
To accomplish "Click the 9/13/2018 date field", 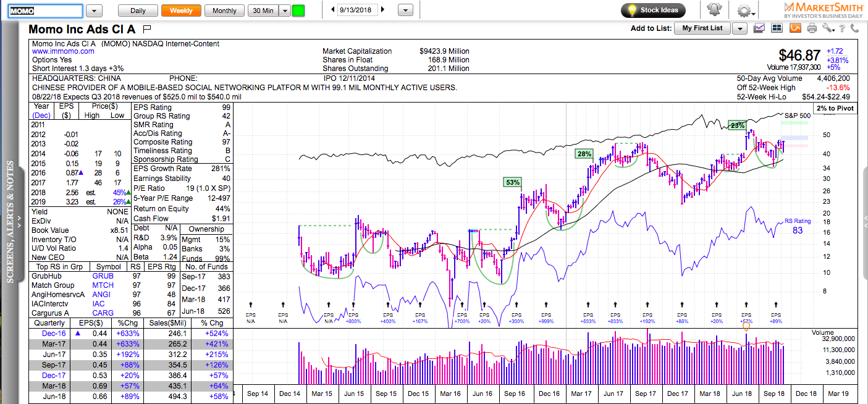I will pyautogui.click(x=358, y=10).
